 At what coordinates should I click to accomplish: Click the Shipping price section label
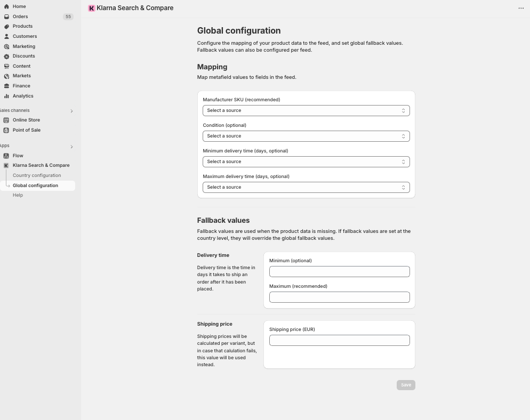[x=215, y=324]
